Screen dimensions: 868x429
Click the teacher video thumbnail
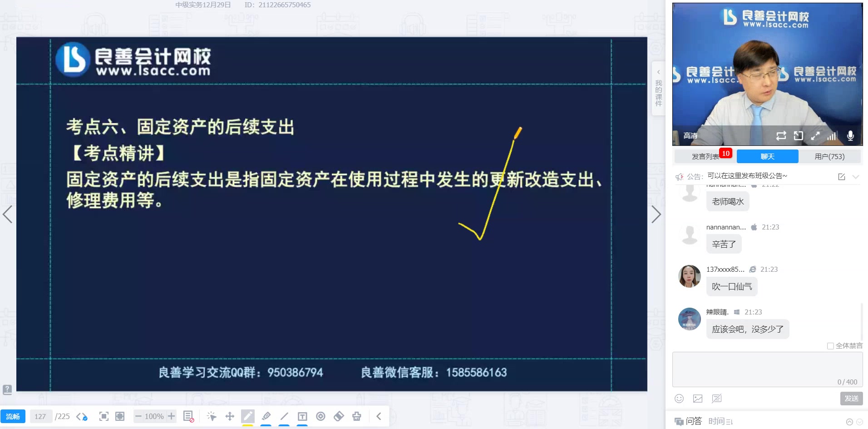[x=767, y=74]
